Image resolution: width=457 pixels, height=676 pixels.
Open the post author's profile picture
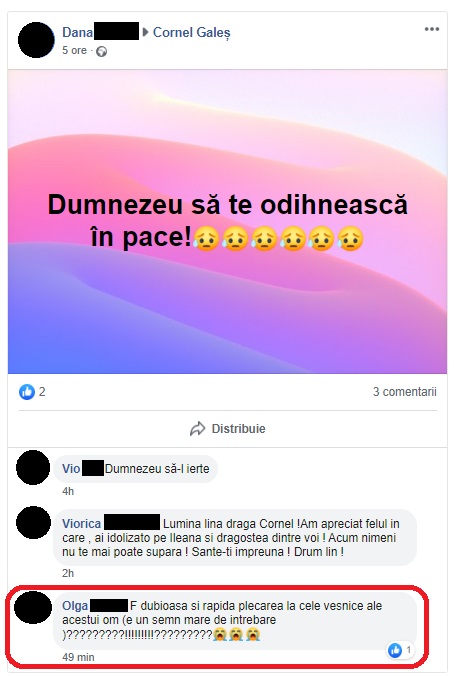coord(37,40)
